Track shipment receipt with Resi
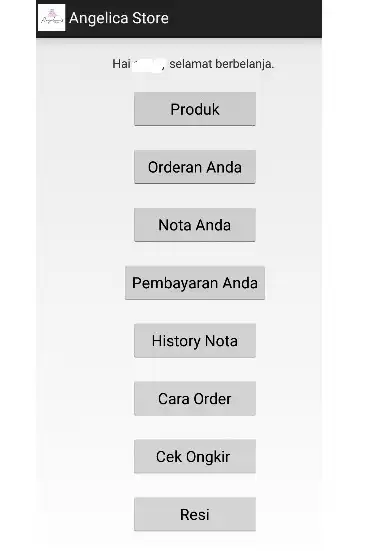 click(195, 514)
